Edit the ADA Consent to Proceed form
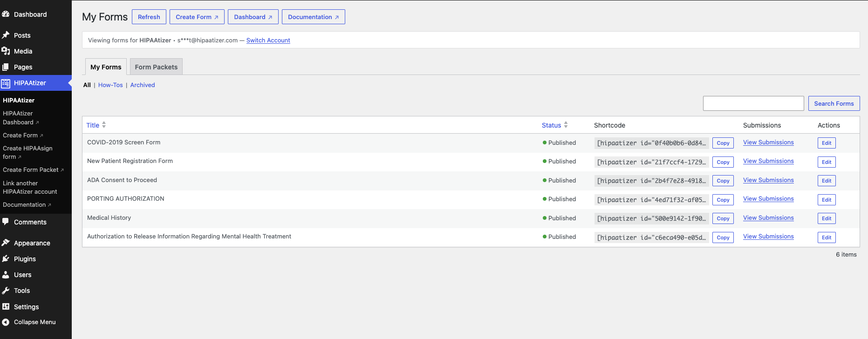The width and height of the screenshot is (868, 339). [x=827, y=181]
